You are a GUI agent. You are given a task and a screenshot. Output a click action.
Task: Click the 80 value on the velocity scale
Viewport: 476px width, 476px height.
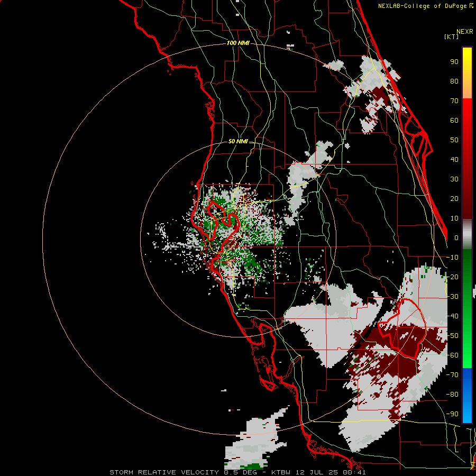[x=454, y=81]
